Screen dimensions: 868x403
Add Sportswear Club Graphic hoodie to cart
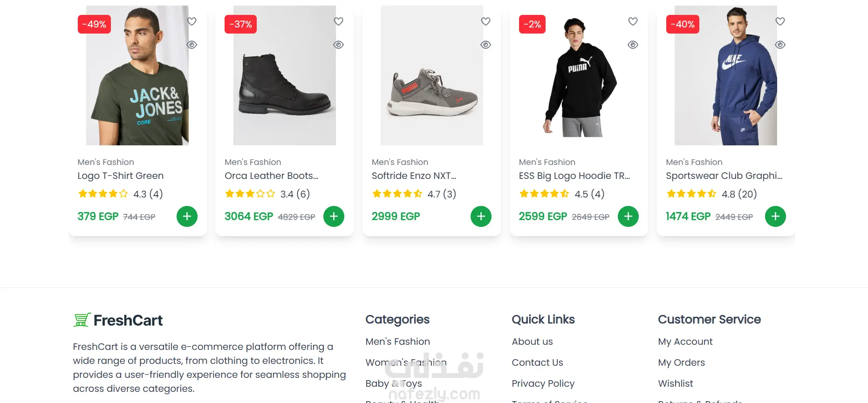[x=775, y=216]
